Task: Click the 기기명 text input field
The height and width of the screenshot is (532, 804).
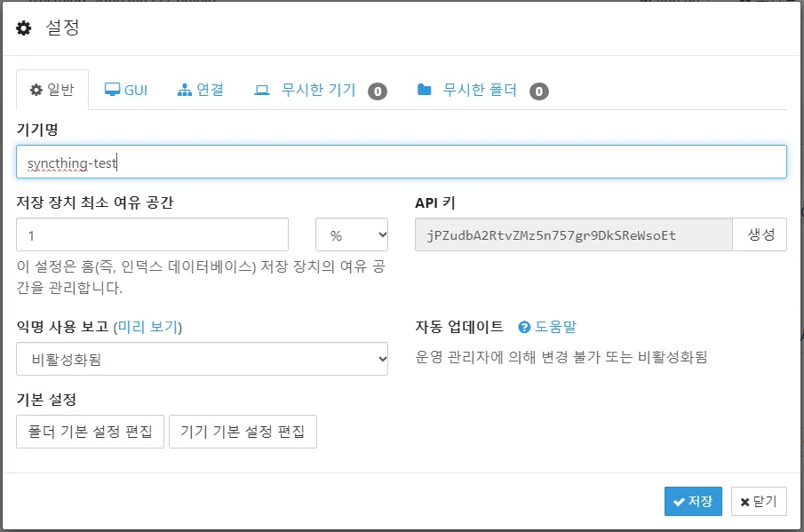Action: tap(400, 162)
